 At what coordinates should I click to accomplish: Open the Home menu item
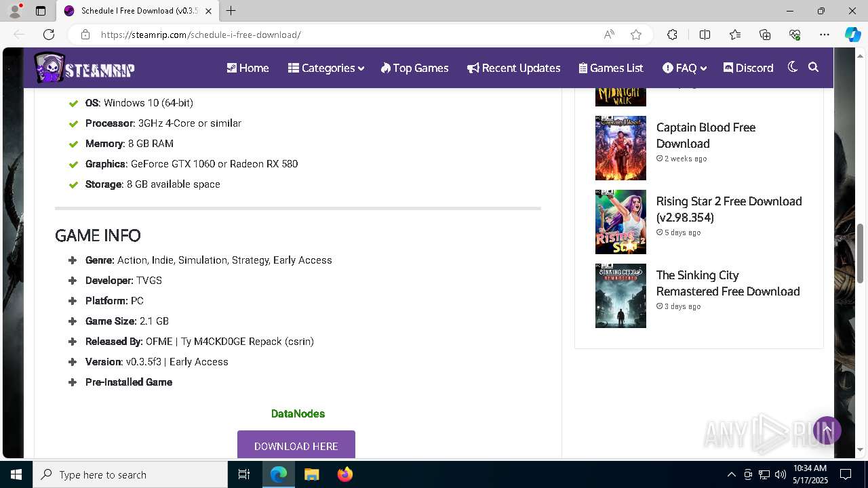pos(248,68)
